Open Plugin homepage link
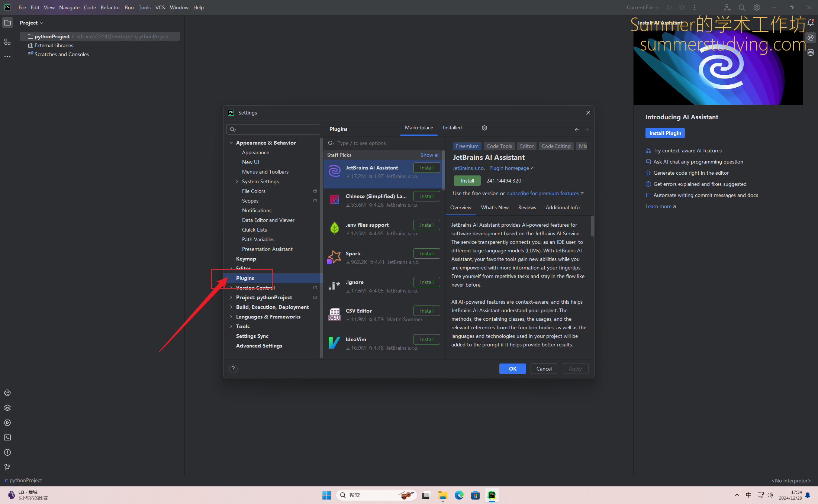The width and height of the screenshot is (818, 504). 511,168
